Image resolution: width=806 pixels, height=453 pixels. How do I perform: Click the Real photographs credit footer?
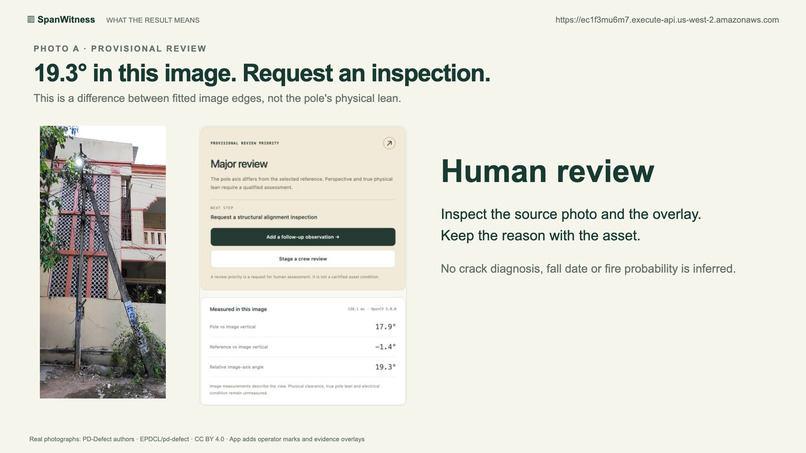click(x=197, y=439)
